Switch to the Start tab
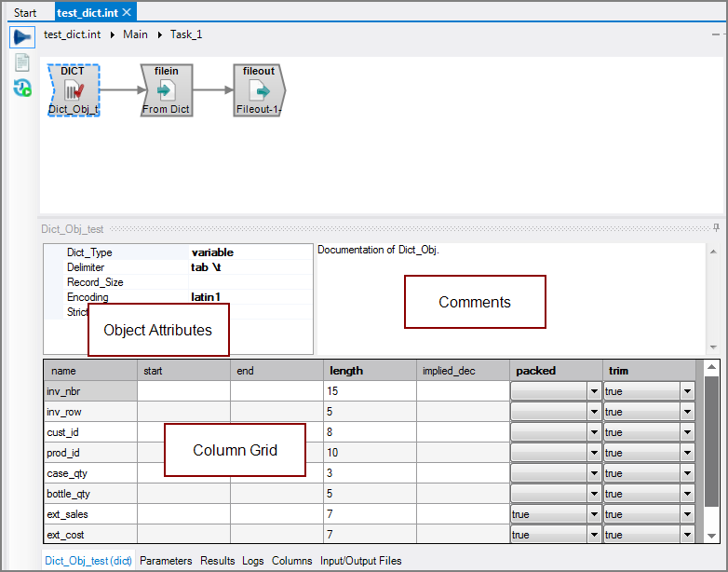 coord(25,12)
